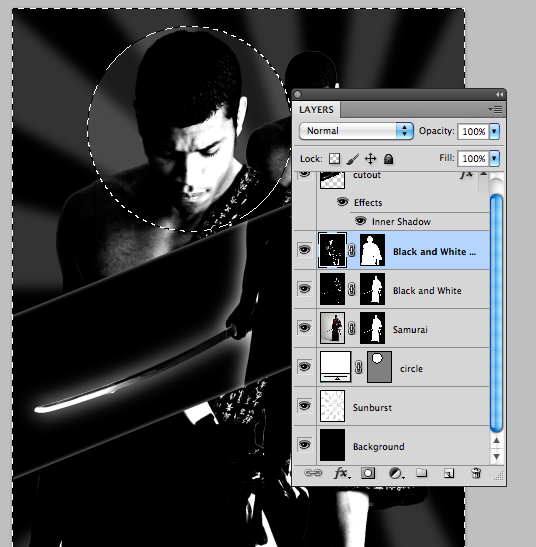Open the Layers panel options menu
The width and height of the screenshot is (536, 547).
495,110
